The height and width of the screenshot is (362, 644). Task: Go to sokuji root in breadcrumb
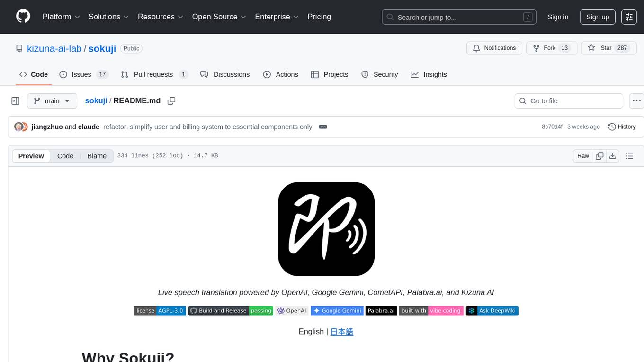[96, 100]
